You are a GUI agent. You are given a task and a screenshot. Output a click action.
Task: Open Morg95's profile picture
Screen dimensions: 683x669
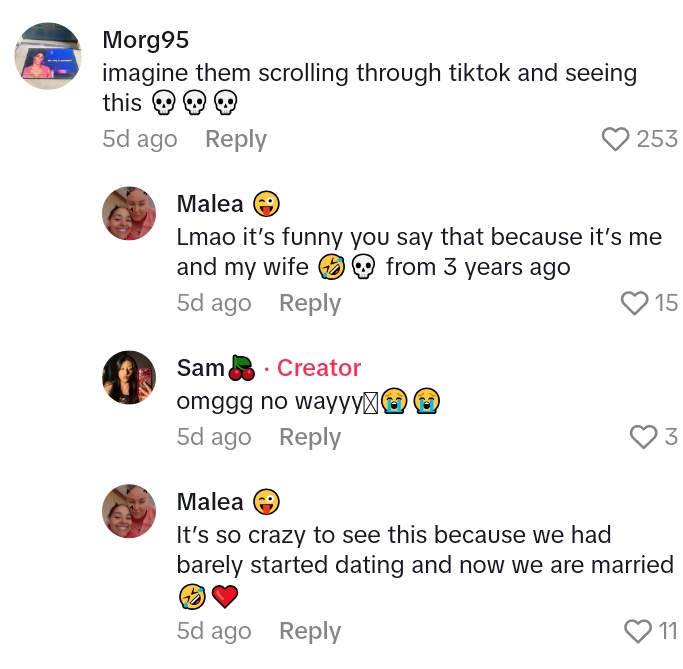point(48,56)
